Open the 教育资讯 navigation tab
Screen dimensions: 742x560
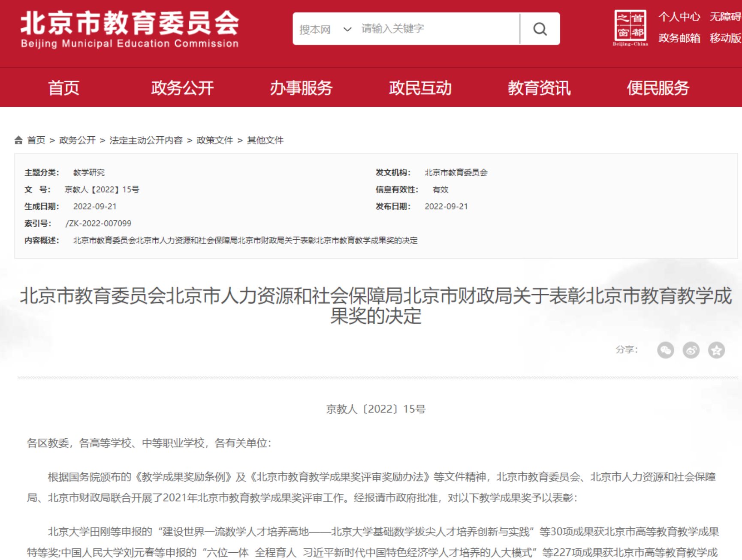(x=539, y=88)
